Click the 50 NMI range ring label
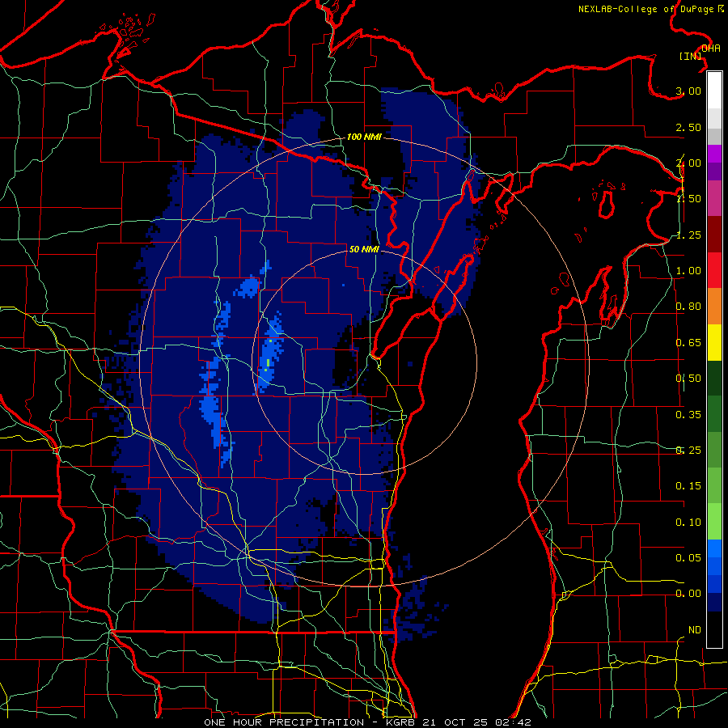This screenshot has height=728, width=728. click(364, 250)
